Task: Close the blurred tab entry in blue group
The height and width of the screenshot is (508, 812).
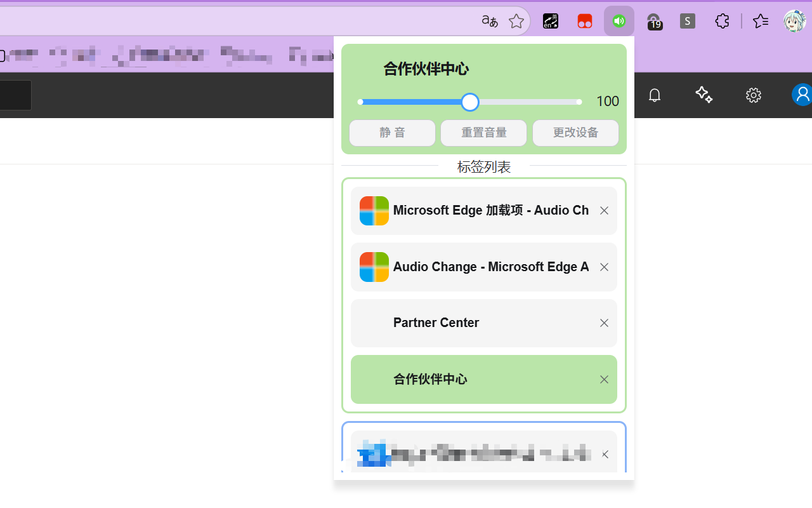Action: click(605, 455)
